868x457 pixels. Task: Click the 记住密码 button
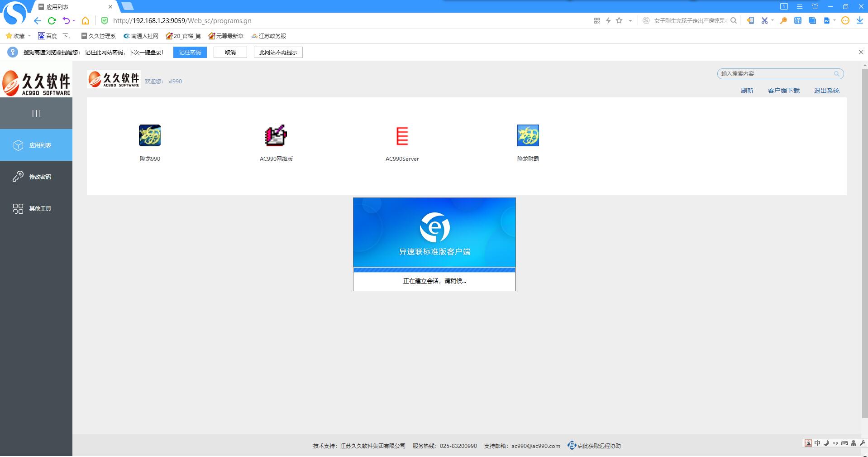tap(190, 52)
